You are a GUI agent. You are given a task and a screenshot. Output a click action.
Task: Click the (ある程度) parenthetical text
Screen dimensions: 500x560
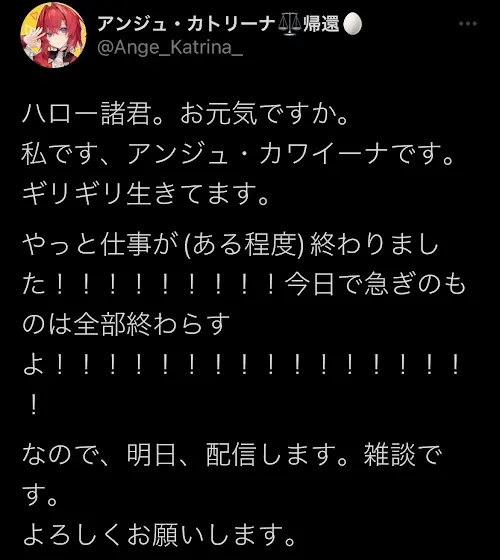click(244, 245)
